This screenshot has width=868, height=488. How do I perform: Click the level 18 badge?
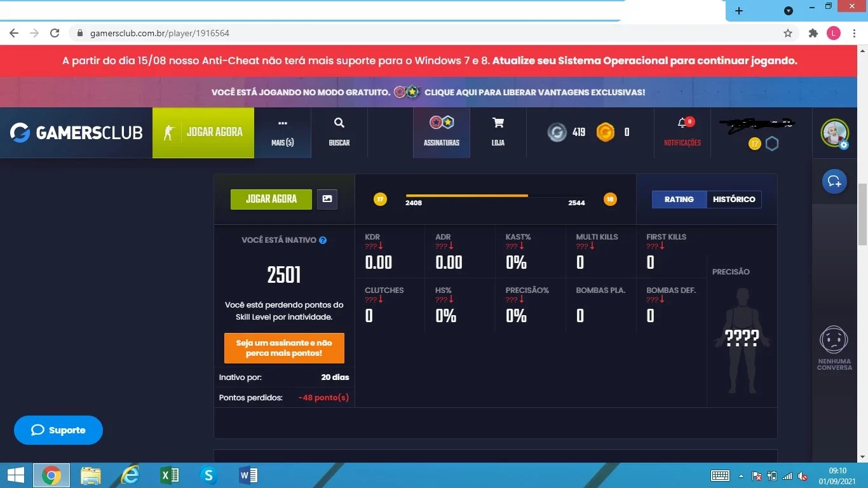click(x=610, y=200)
